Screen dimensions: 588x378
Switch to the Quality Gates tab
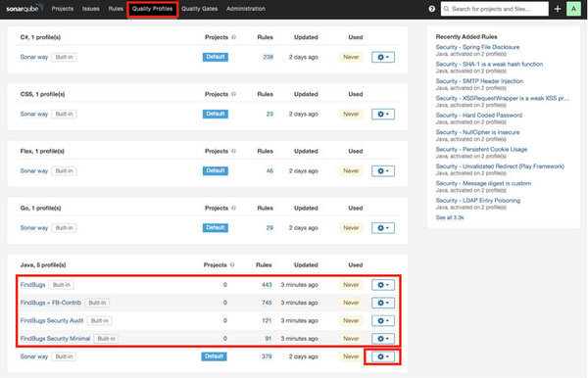[x=200, y=9]
